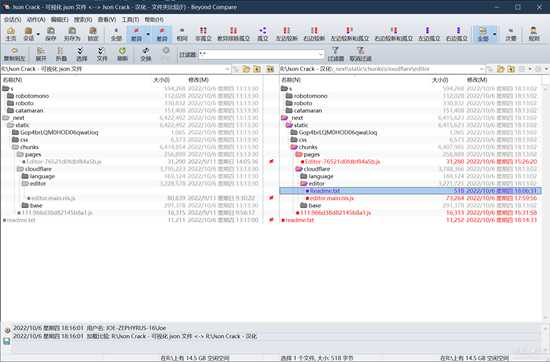This screenshot has width=550, height=362.
Task: Click the 文件 select-files toolbar icon
Action: 101,54
